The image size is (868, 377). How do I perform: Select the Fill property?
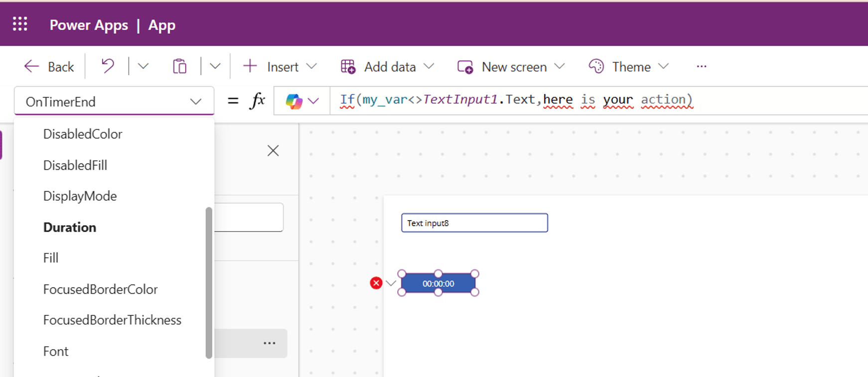51,258
